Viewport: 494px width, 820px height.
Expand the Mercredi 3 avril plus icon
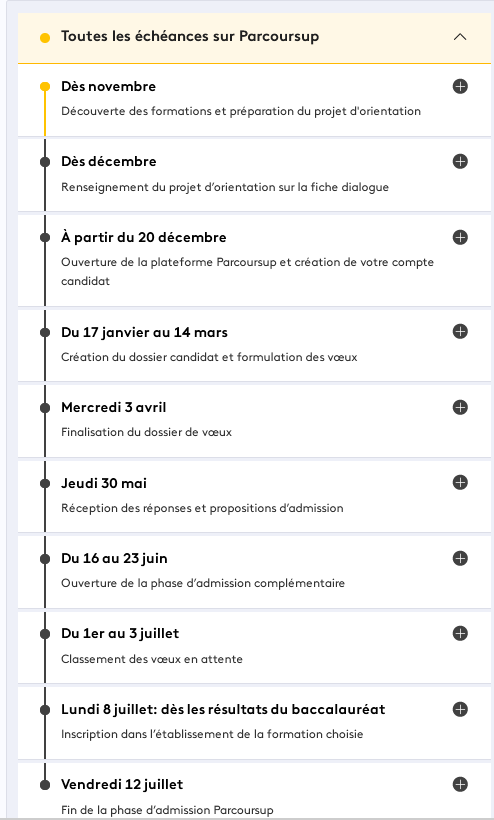pyautogui.click(x=460, y=407)
